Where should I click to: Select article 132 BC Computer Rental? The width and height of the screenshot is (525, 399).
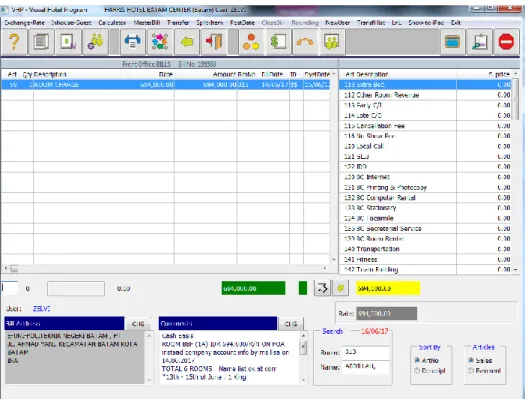tap(426, 198)
